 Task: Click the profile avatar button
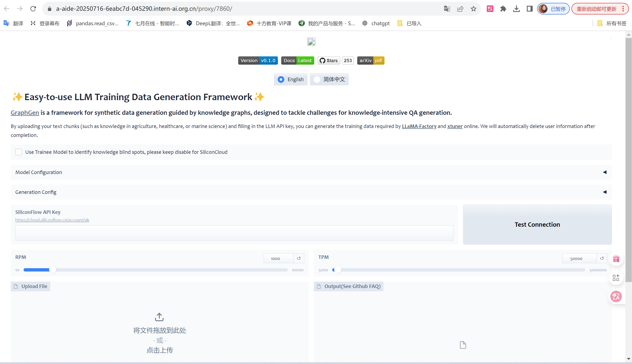[553, 9]
